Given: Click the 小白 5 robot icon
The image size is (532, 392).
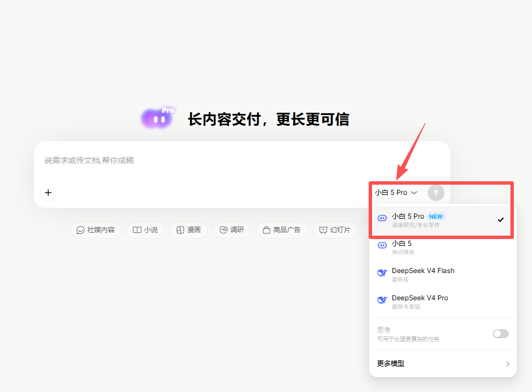Looking at the screenshot, I should point(382,245).
